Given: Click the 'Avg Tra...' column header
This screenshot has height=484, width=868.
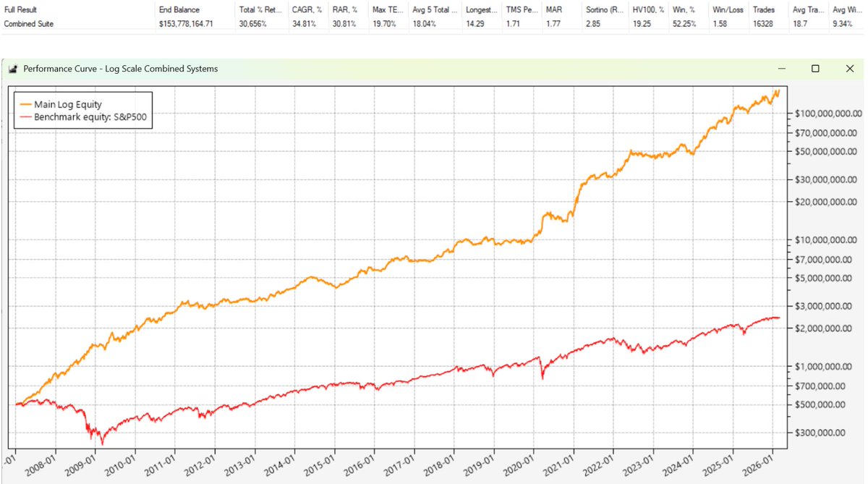Looking at the screenshot, I should click(x=810, y=9).
